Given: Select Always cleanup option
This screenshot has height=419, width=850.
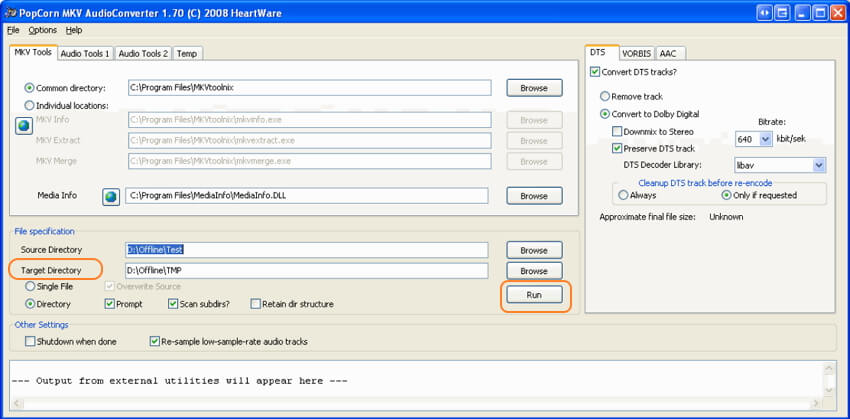Looking at the screenshot, I should (x=623, y=195).
